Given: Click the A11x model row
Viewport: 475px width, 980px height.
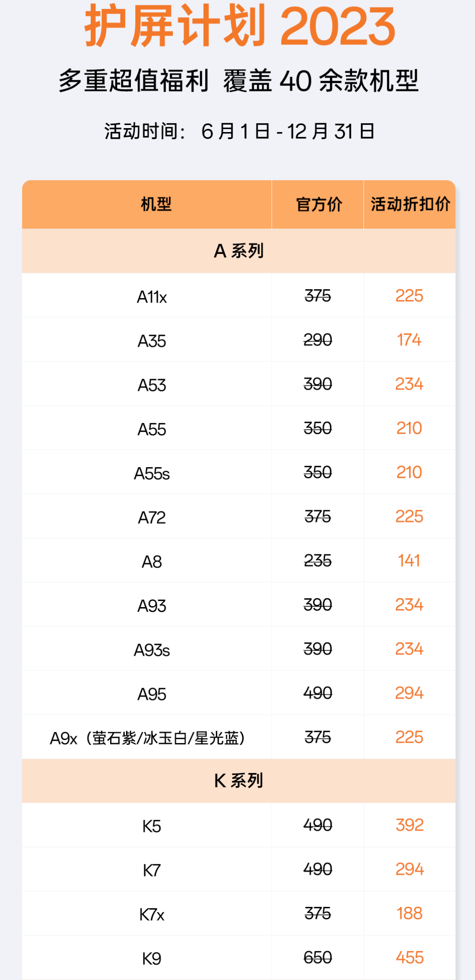Looking at the screenshot, I should [152, 297].
